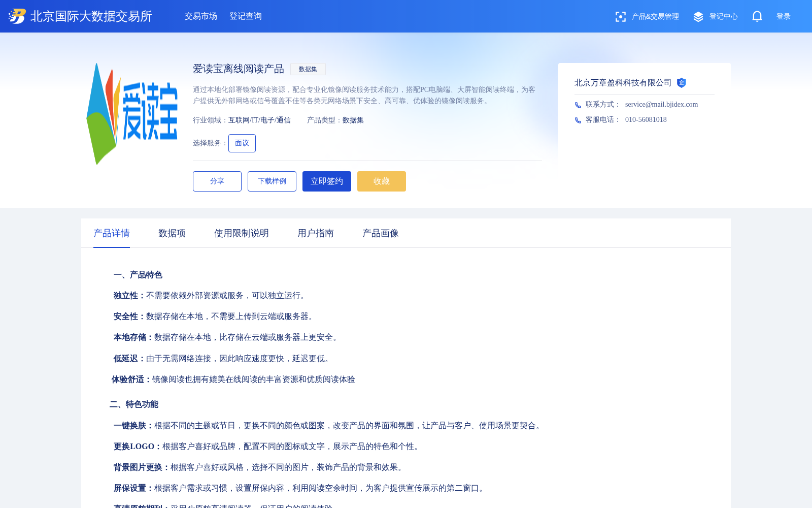Switch to the 数据项 tab
This screenshot has width=812, height=508.
[172, 233]
